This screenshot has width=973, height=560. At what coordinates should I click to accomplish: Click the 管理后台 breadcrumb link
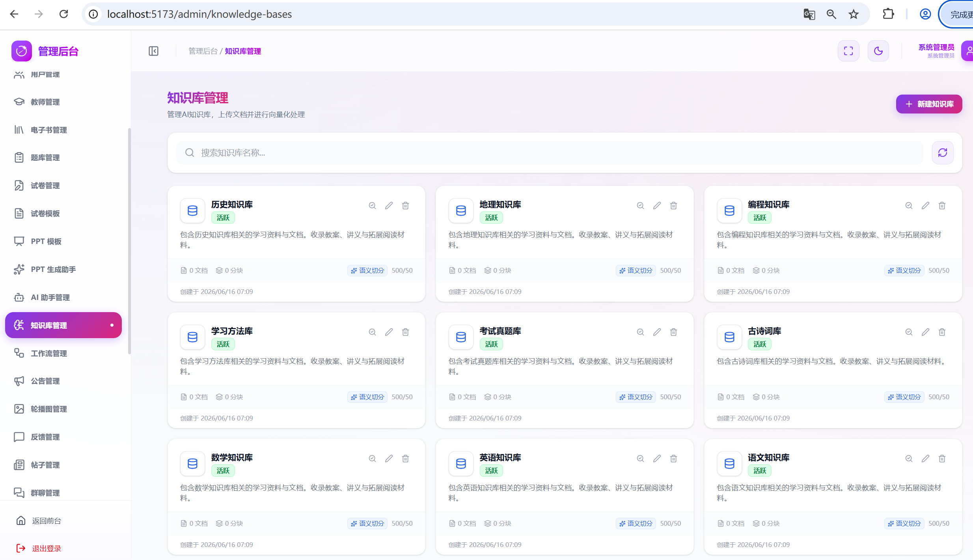203,51
